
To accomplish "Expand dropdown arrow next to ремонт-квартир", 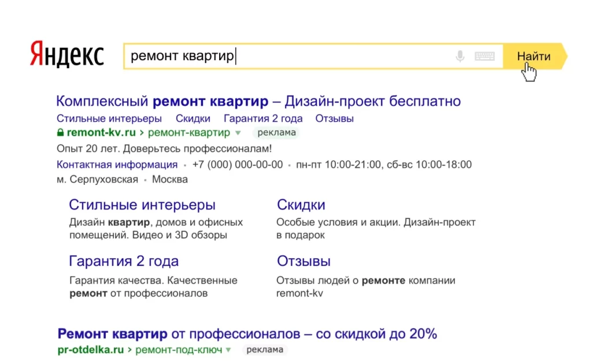I will [x=238, y=133].
